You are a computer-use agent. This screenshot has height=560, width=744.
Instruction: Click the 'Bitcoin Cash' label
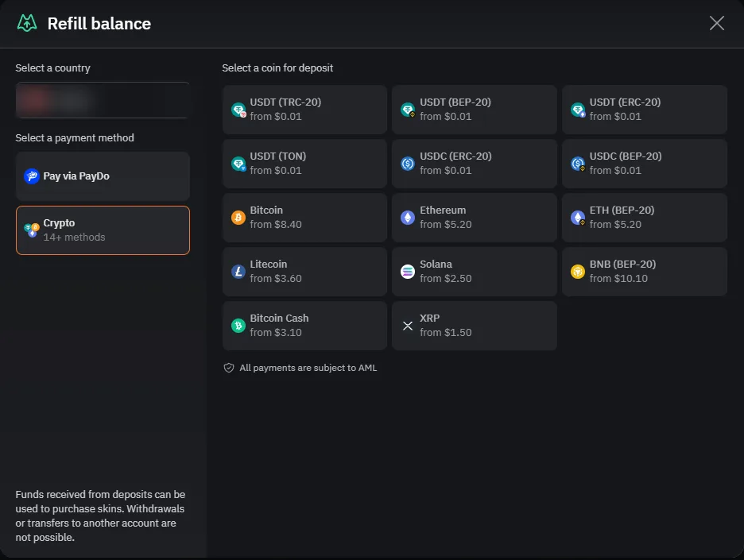click(279, 319)
